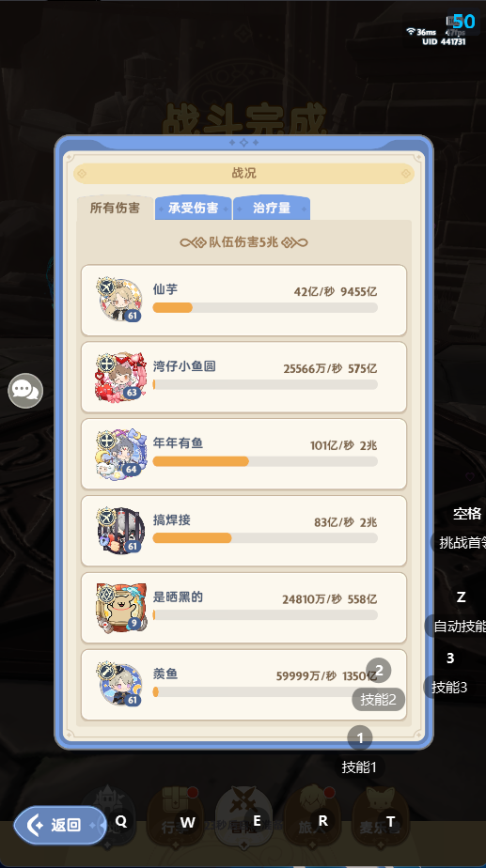Click 挑战首领 button
486x868 pixels.
click(460, 543)
